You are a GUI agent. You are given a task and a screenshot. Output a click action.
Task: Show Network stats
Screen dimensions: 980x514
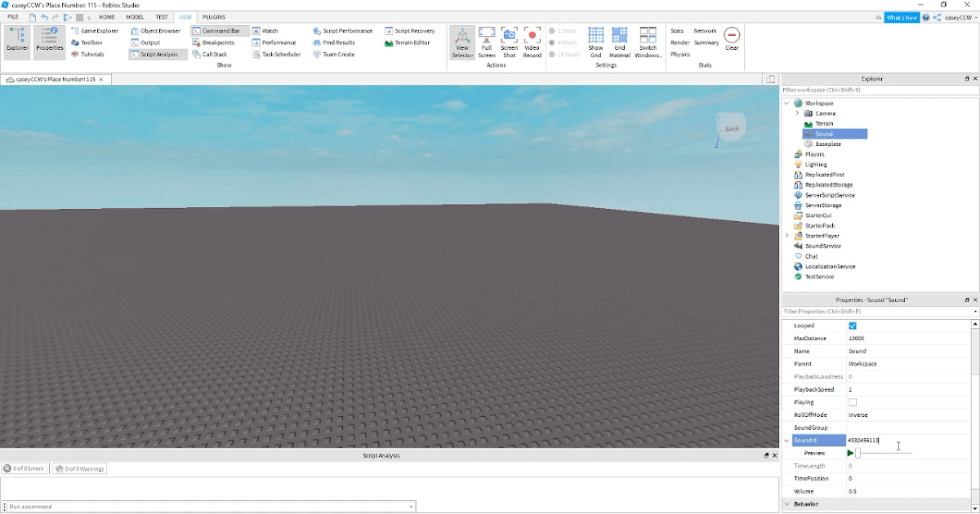pos(705,31)
